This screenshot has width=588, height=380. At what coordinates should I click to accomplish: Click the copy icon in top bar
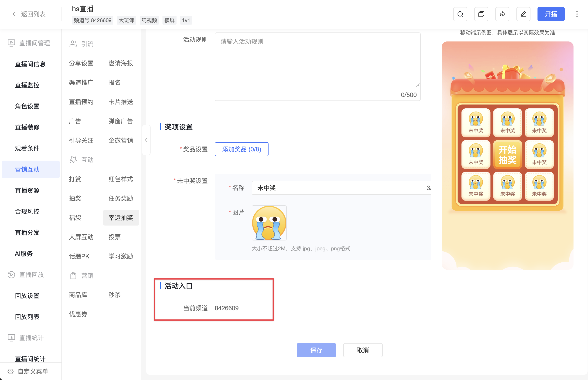(x=481, y=14)
